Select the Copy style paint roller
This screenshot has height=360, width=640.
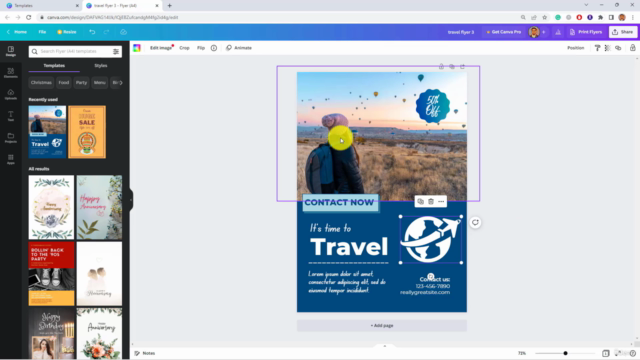597,48
